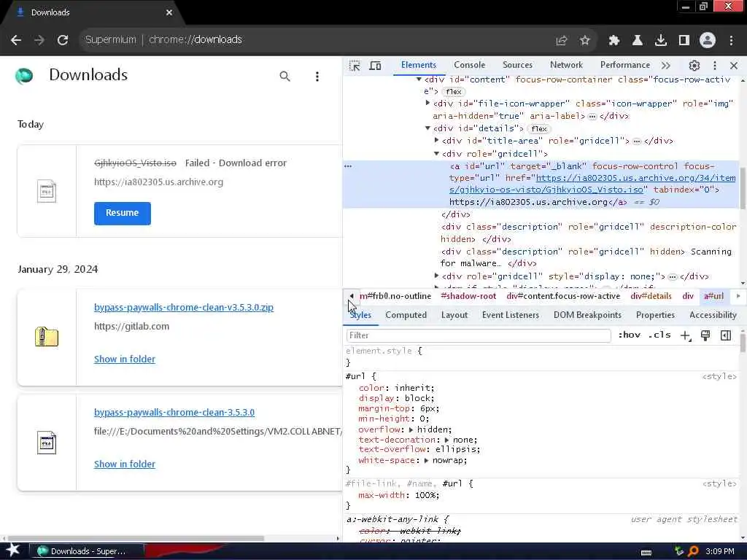The image size is (747, 560).
Task: Toggle device toolbar in DevTools
Action: coord(376,66)
